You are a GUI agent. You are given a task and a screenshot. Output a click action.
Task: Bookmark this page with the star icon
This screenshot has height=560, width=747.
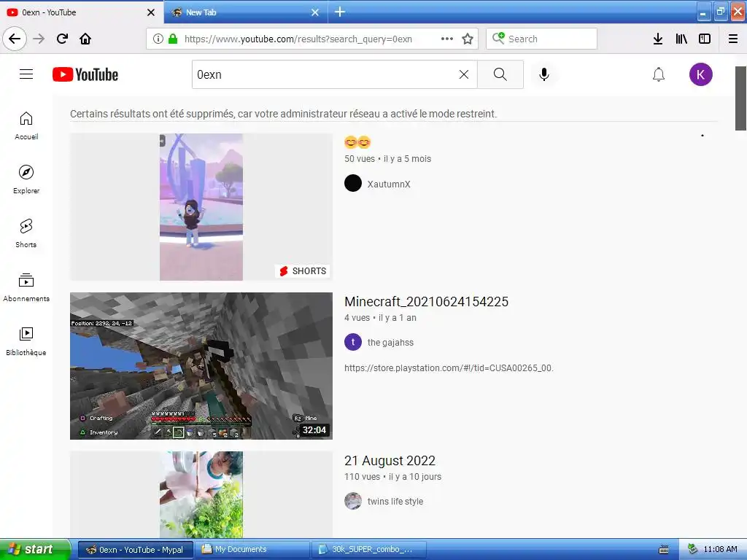pyautogui.click(x=468, y=39)
